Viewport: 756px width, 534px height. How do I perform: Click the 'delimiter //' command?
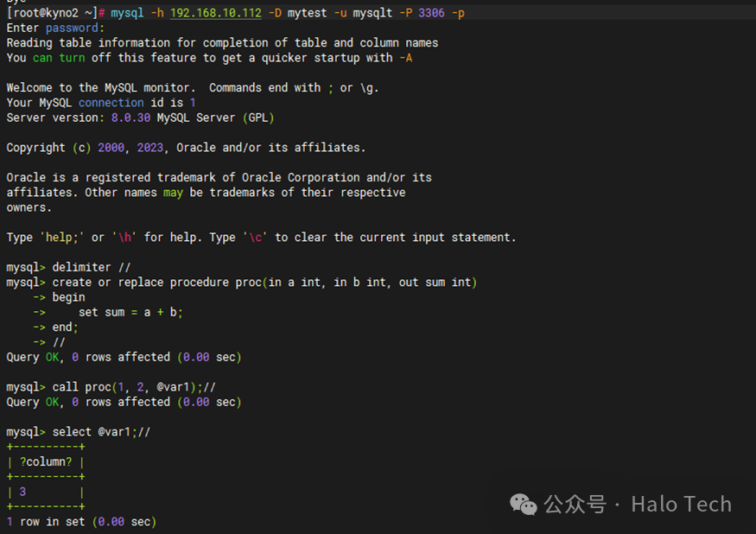coord(91,267)
